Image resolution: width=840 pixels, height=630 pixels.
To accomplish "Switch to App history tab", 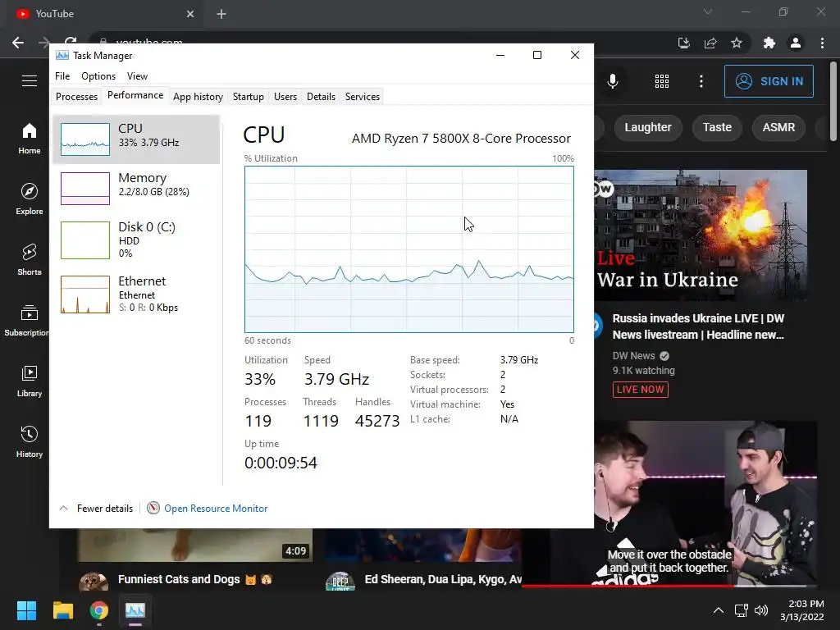I will point(198,97).
